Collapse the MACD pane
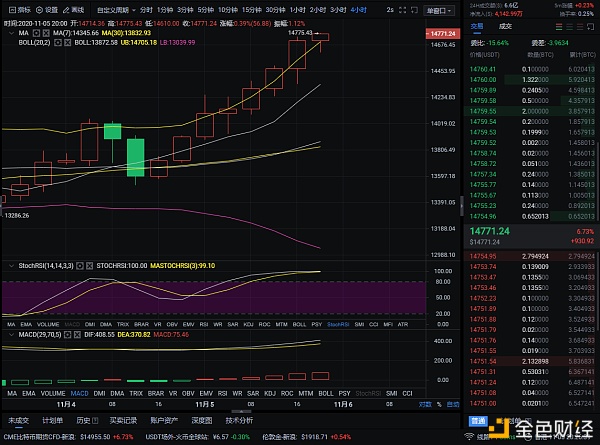 click(11, 334)
